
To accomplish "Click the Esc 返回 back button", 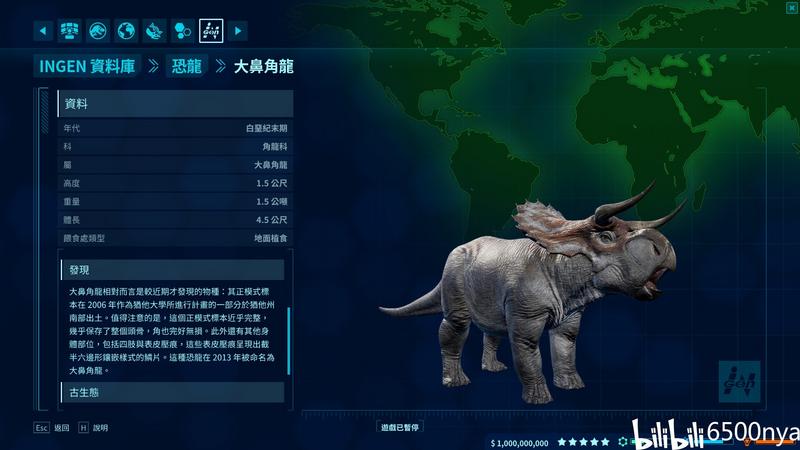I will pos(52,428).
